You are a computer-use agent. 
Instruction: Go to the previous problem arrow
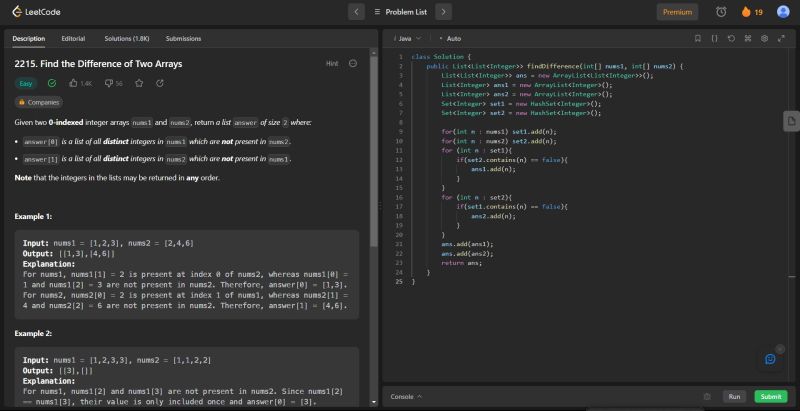click(357, 12)
